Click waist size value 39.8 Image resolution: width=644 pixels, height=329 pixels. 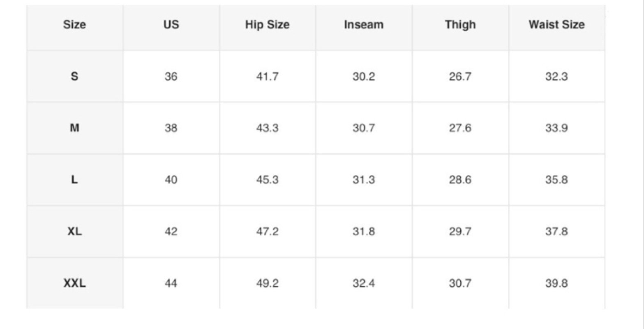(556, 283)
